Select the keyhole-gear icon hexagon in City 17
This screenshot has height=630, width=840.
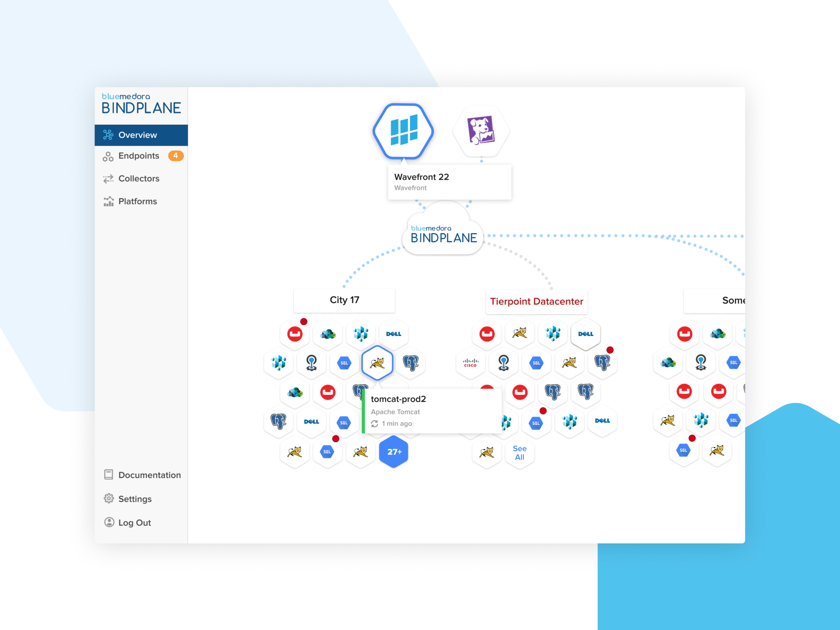[x=312, y=363]
